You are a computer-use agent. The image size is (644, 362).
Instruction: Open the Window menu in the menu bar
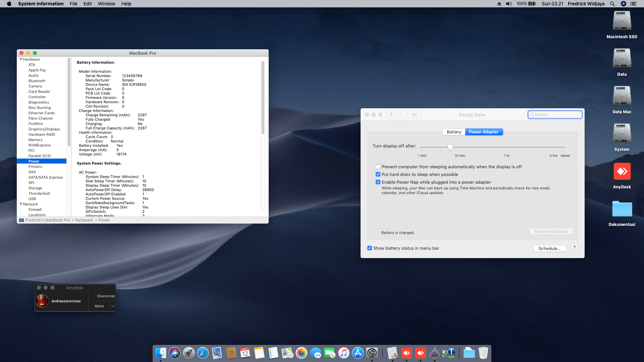coord(106,4)
